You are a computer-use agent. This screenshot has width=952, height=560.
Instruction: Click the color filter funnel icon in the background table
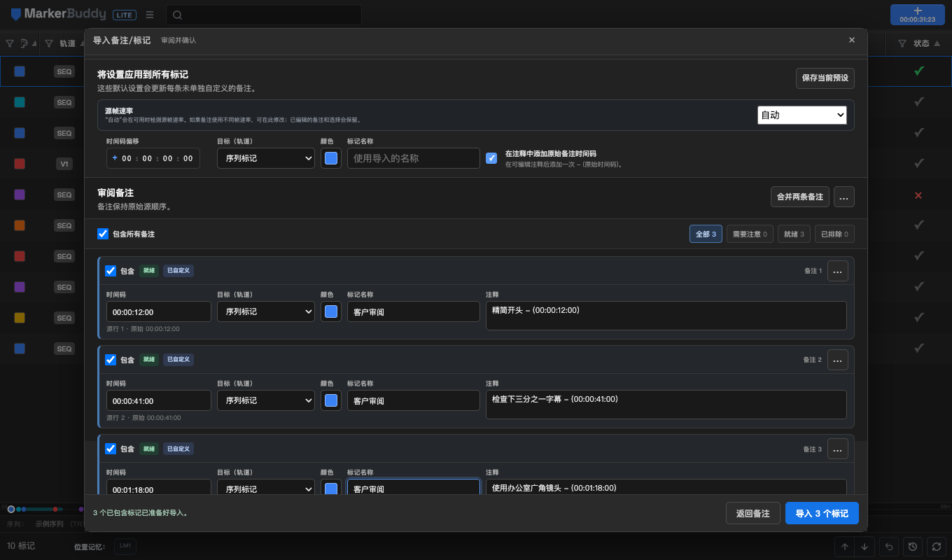[10, 43]
